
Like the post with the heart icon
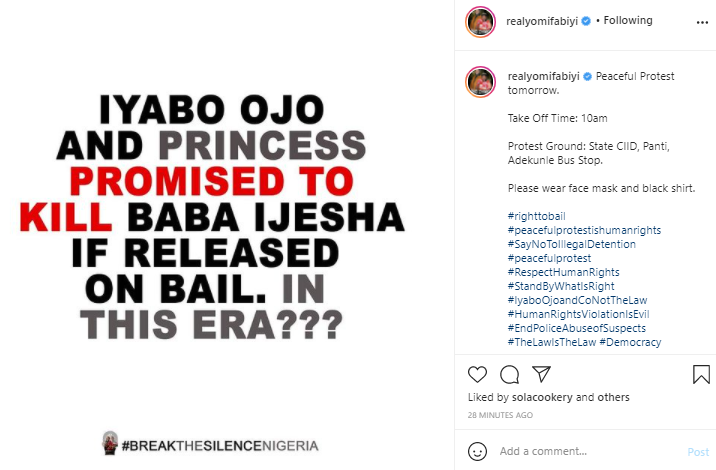(x=477, y=374)
